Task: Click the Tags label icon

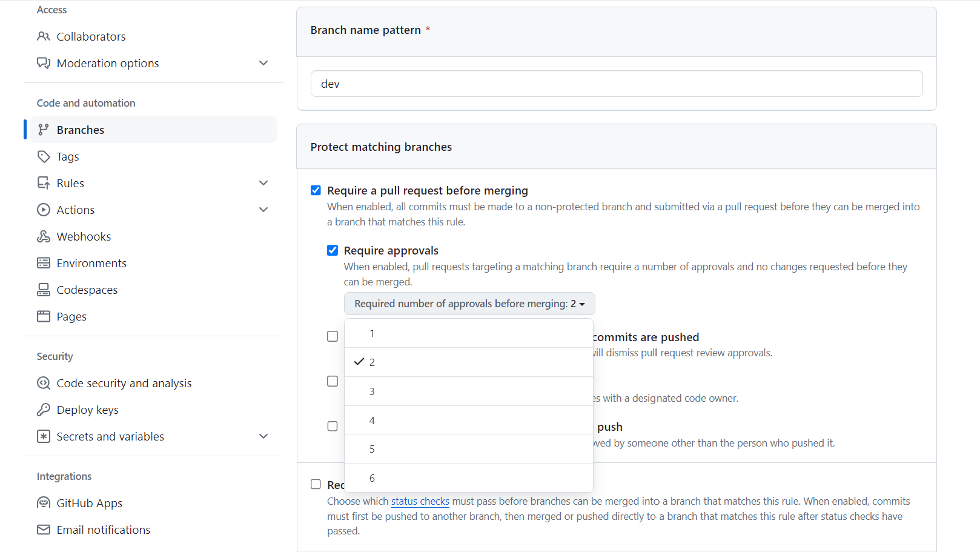Action: (44, 156)
